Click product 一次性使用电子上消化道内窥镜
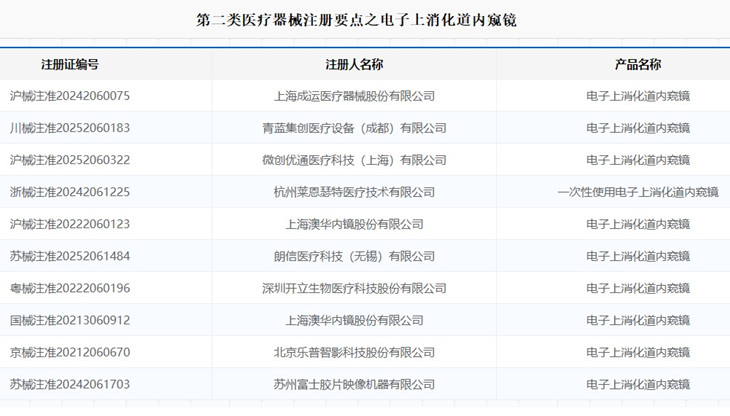The height and width of the screenshot is (416, 730). pos(637,192)
